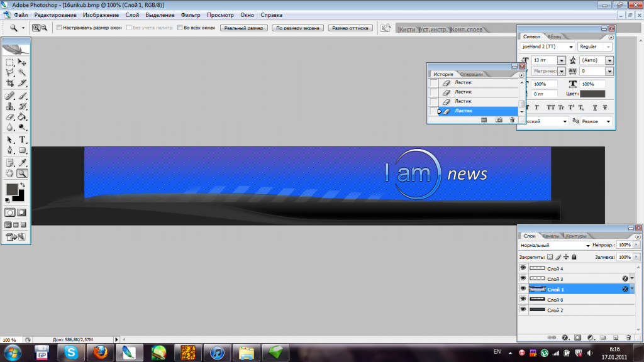Toggle lock transparent pixels
644x362 pixels.
[550, 257]
